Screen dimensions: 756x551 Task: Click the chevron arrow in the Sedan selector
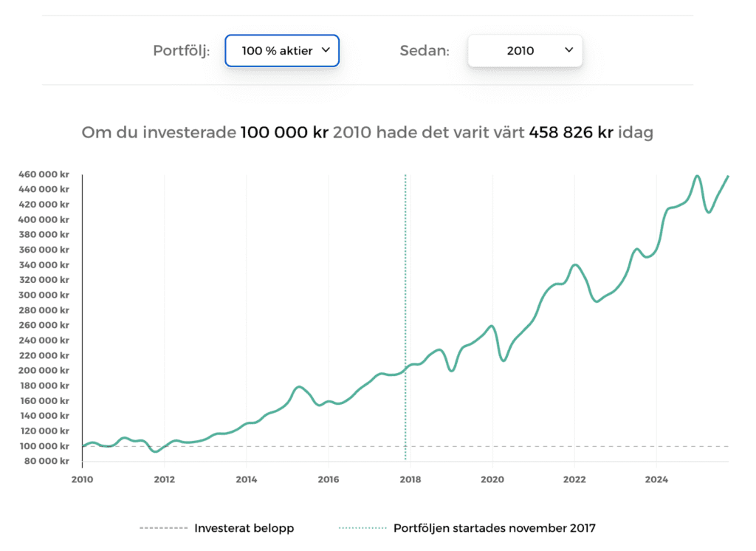click(568, 50)
